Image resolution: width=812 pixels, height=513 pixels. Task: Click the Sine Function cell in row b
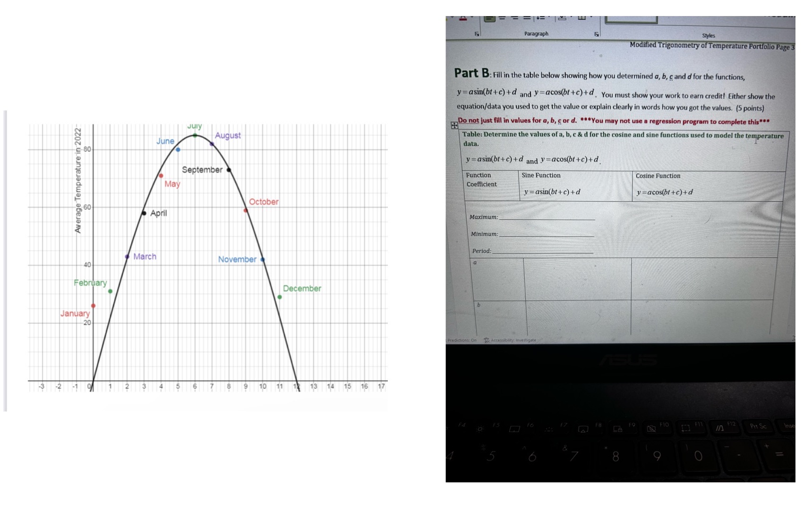click(578, 317)
